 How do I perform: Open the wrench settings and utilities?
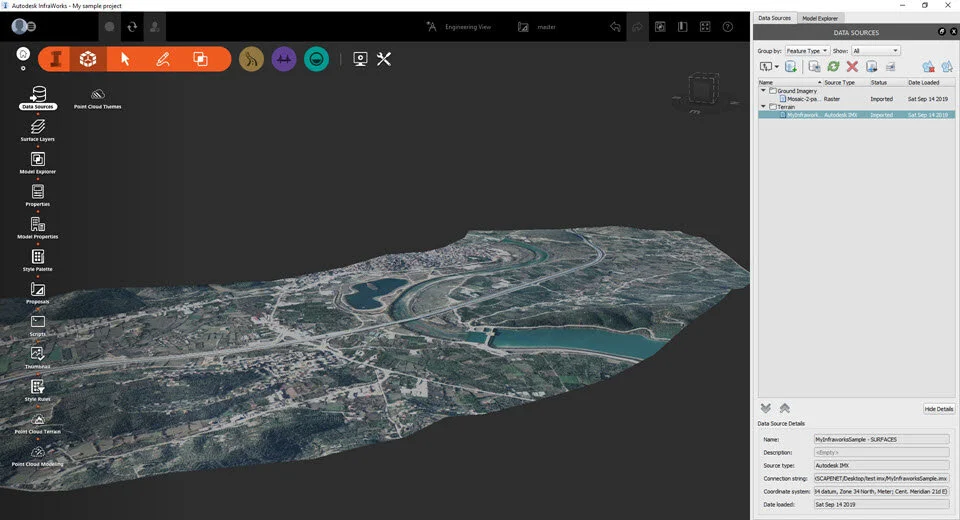[x=384, y=59]
